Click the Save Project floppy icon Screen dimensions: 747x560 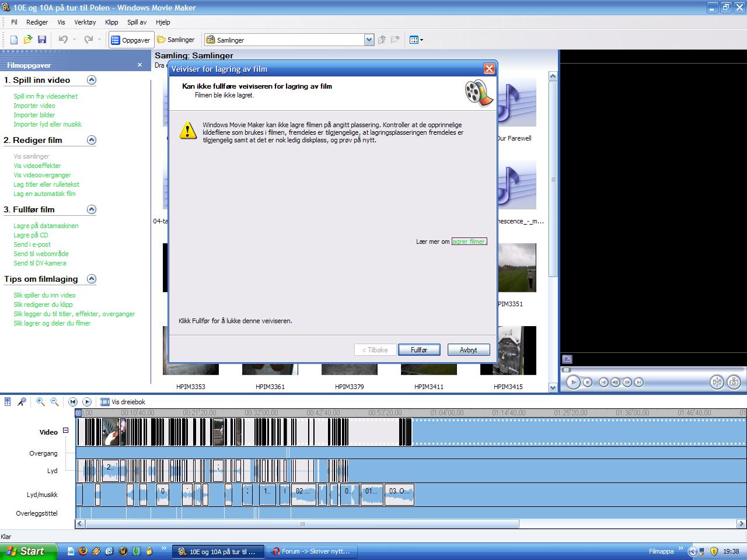coord(42,40)
